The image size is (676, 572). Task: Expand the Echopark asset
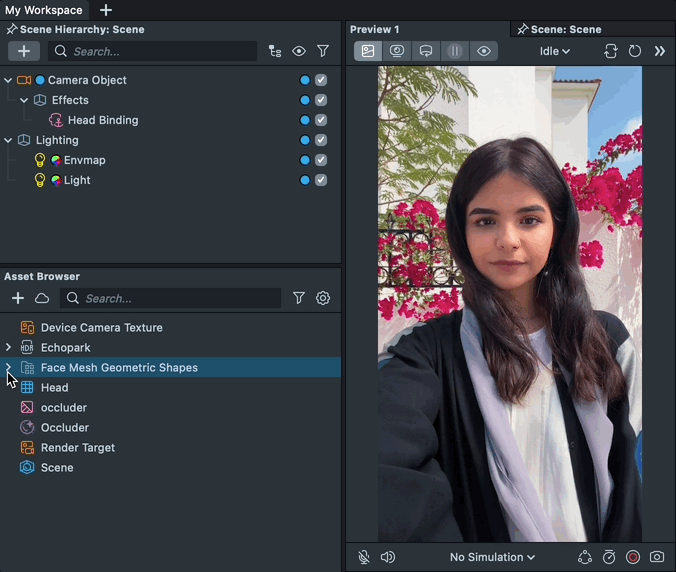[x=8, y=348]
